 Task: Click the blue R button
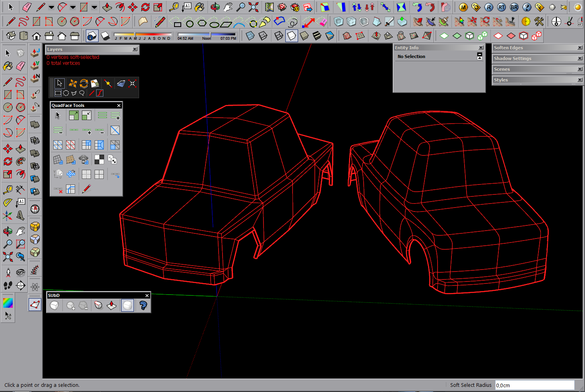489,7
